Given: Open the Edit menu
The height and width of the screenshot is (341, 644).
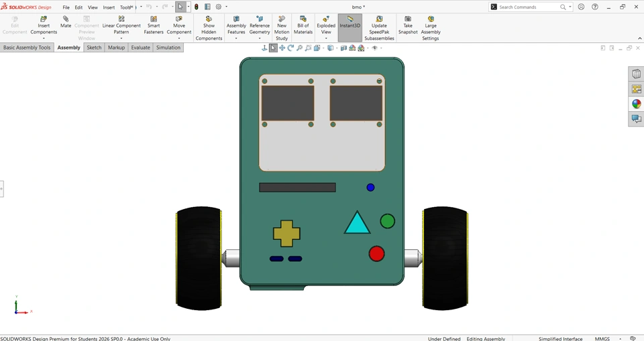Looking at the screenshot, I should point(78,7).
